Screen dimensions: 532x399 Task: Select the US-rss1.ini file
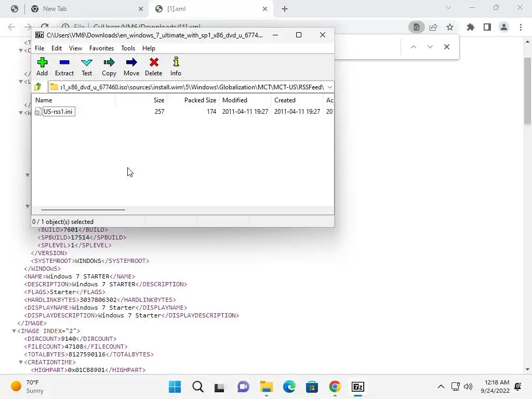pos(58,112)
